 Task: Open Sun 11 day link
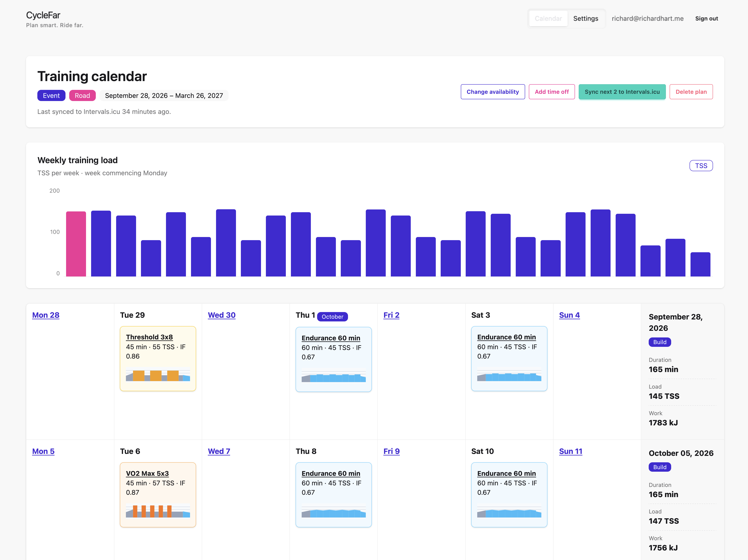click(570, 451)
